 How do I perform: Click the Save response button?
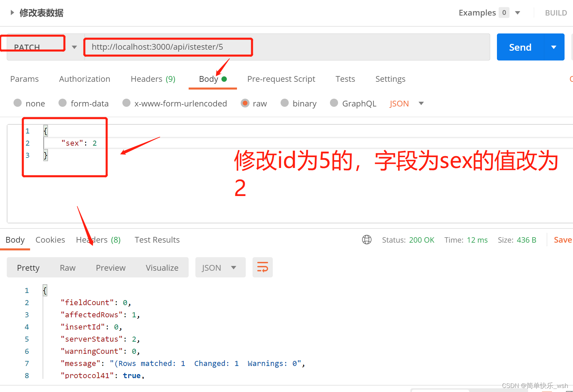click(x=563, y=240)
